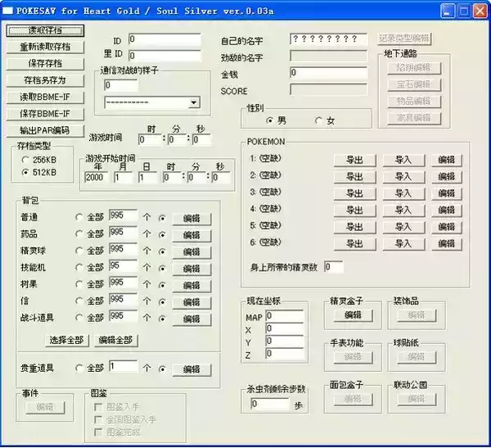The height and width of the screenshot is (448, 491).
Task: Click the 编辑 button for 精灵球
Action: [x=191, y=251]
